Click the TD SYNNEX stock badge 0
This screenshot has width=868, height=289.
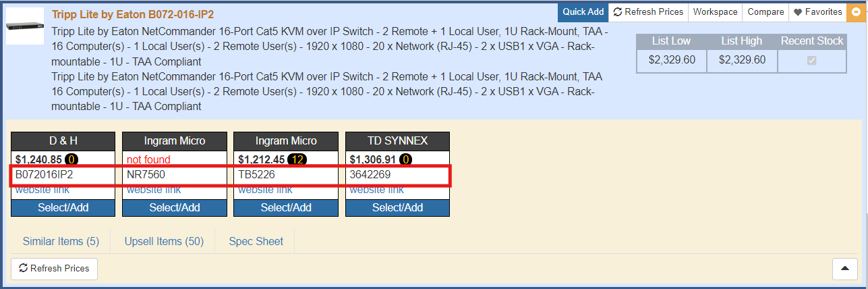[x=405, y=160]
